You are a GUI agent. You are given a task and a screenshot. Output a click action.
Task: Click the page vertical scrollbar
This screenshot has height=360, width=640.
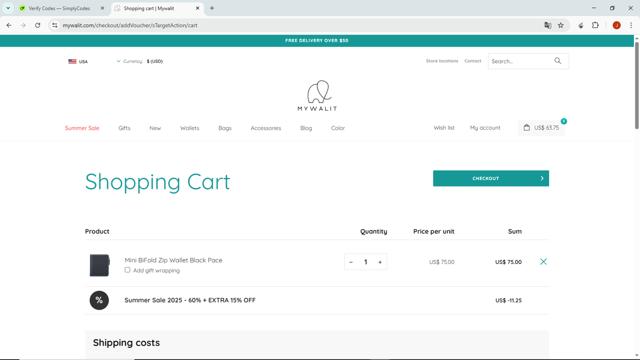click(x=637, y=86)
